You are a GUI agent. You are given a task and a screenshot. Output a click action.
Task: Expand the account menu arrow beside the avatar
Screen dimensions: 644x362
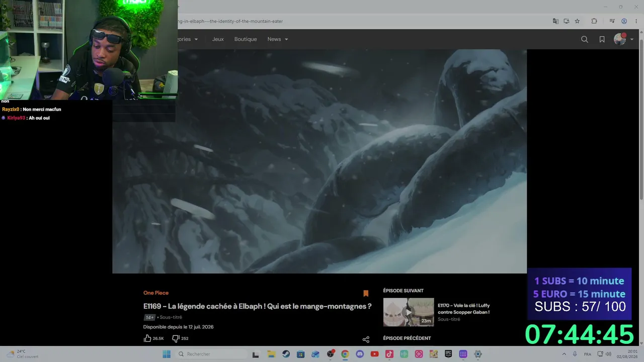[x=632, y=39]
